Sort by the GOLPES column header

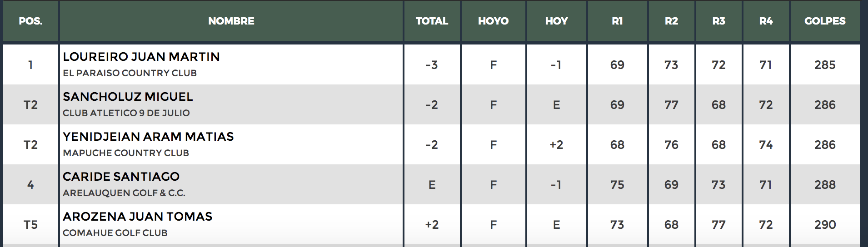pos(825,21)
